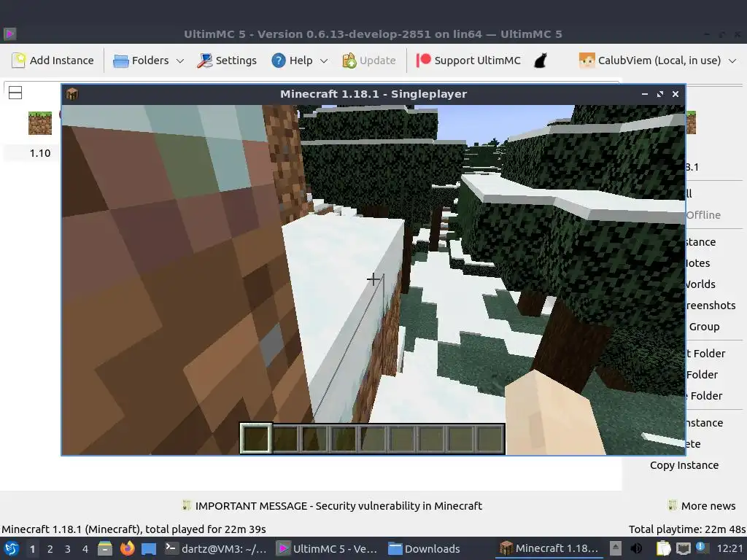Switch to workspace 1 in taskbar
Viewport: 747px width, 560px height.
(32, 549)
